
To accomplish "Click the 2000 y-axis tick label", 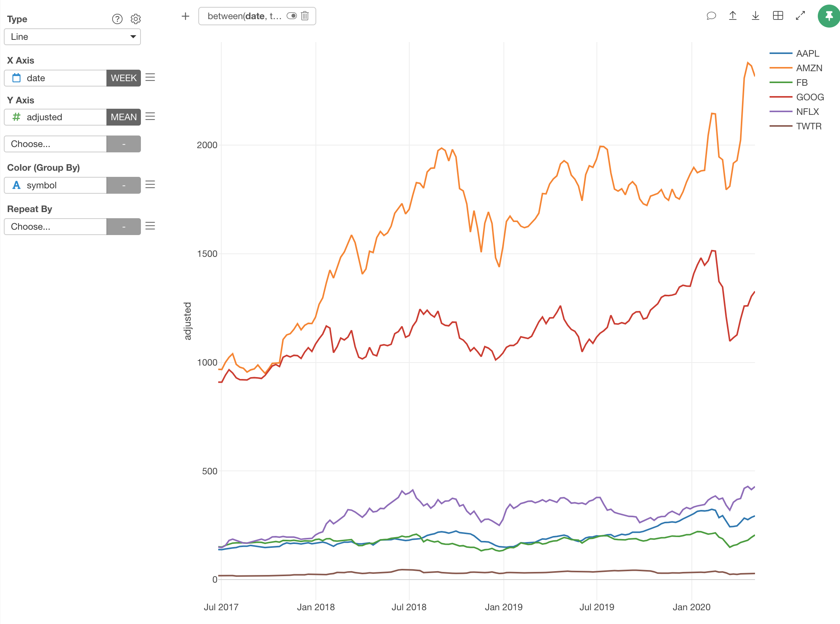I will point(207,145).
